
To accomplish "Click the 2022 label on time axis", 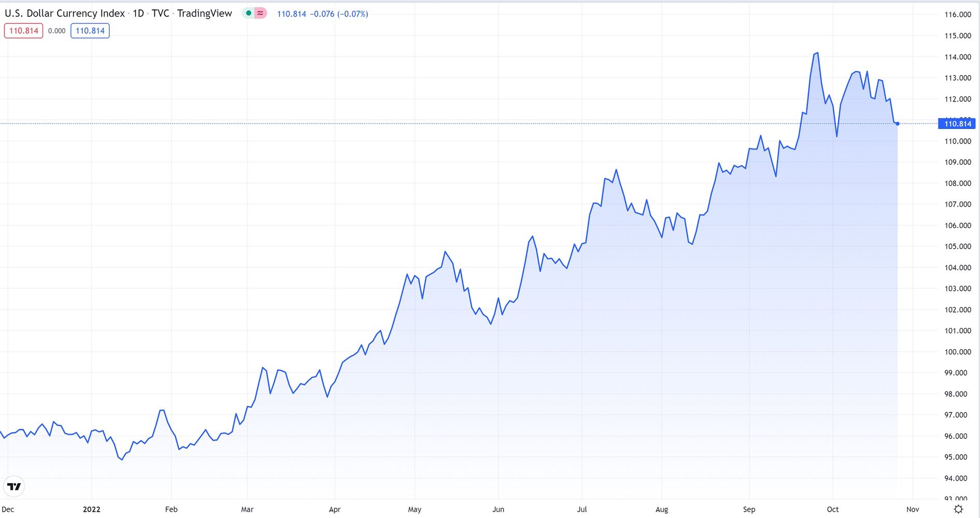I will point(92,509).
